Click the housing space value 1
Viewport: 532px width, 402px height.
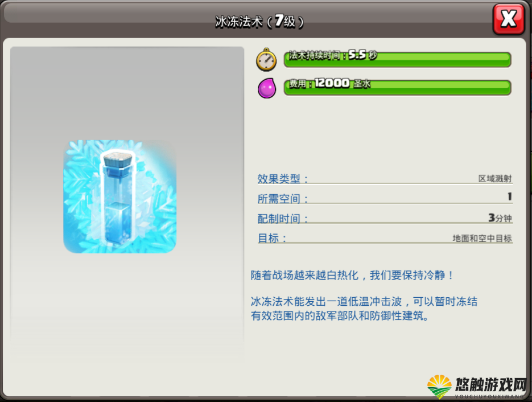coord(509,196)
